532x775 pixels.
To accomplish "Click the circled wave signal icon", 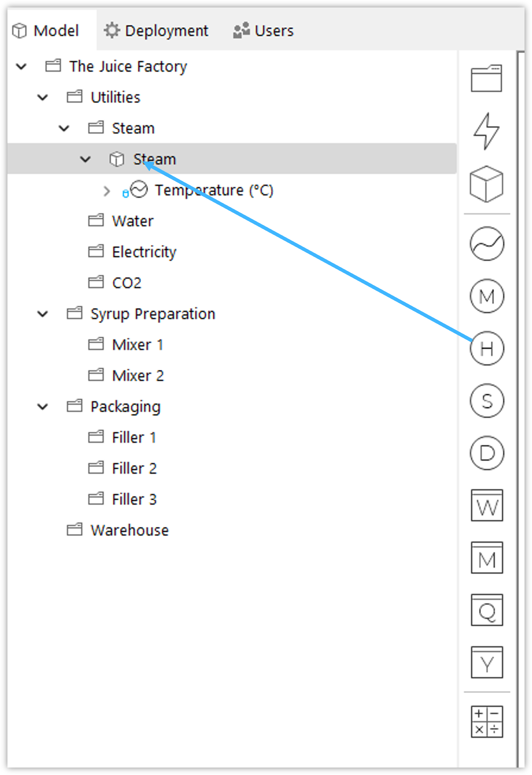I will tap(487, 244).
